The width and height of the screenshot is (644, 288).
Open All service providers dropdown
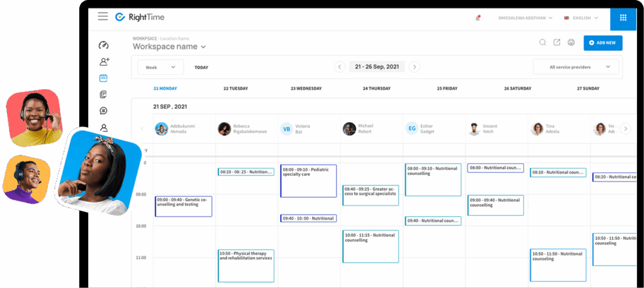[575, 67]
